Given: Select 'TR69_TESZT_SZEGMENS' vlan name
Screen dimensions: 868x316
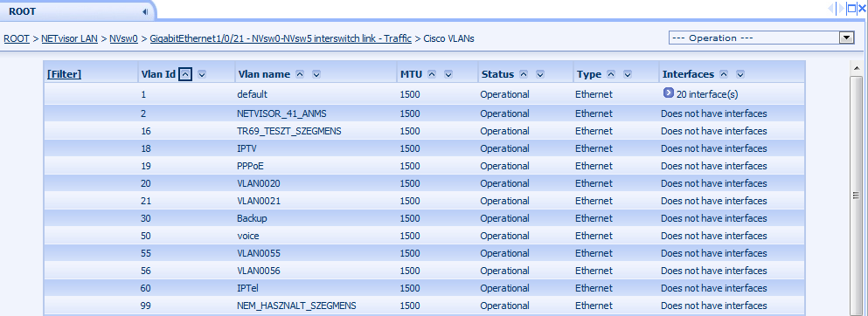Looking at the screenshot, I should [x=289, y=131].
